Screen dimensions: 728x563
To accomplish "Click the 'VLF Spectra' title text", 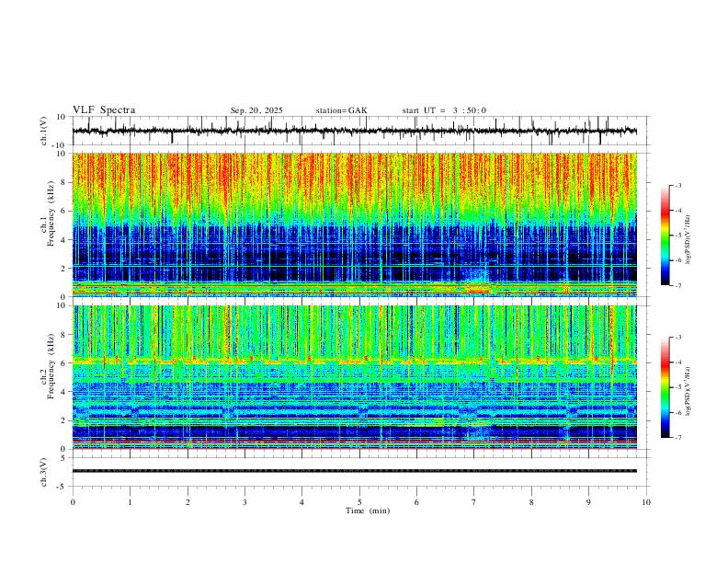I will [104, 110].
